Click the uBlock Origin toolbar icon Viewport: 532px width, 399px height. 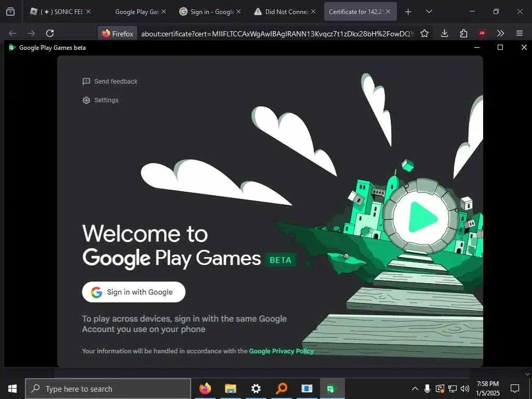point(482,33)
